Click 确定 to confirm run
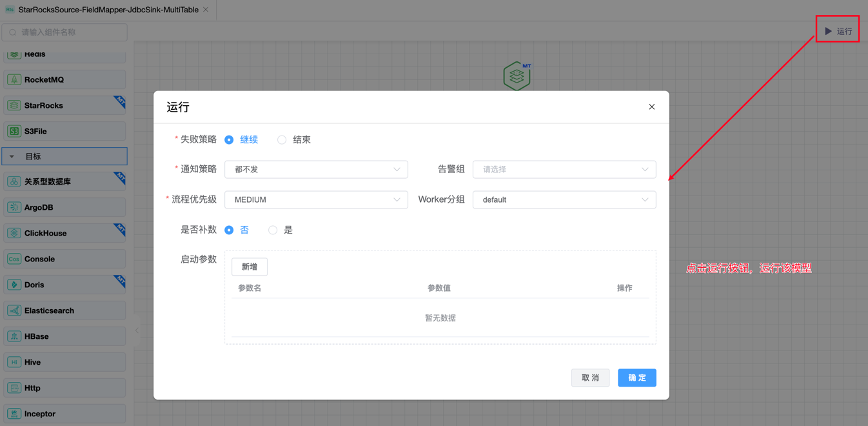868x426 pixels. [636, 378]
